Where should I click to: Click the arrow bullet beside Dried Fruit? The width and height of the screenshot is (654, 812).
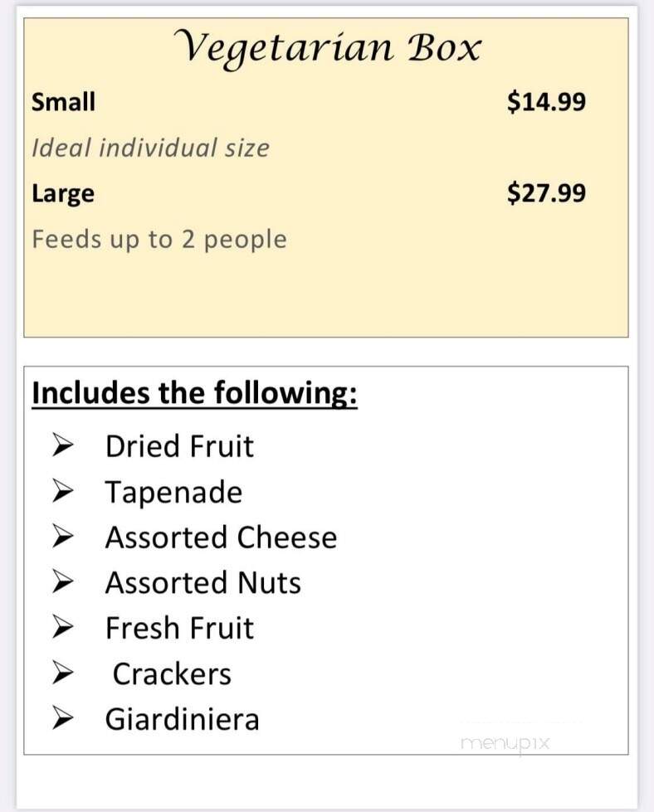coord(63,445)
